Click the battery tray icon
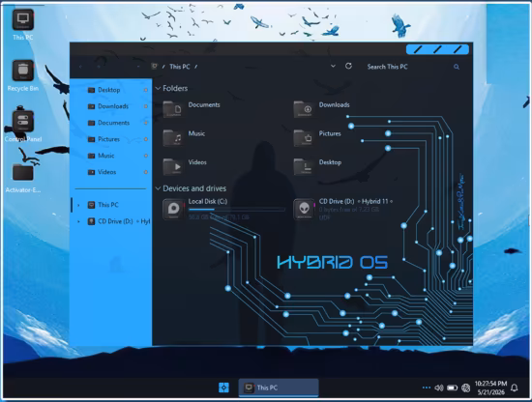The width and height of the screenshot is (532, 402). 453,388
